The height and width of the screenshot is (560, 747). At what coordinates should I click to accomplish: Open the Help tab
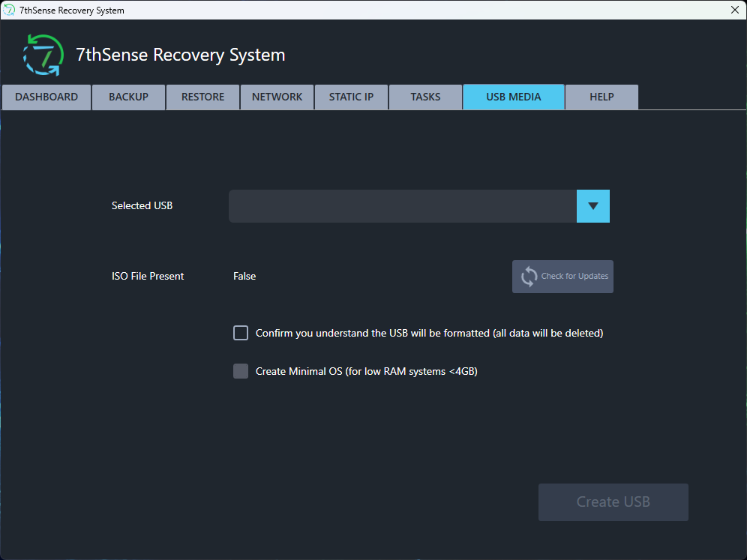pyautogui.click(x=601, y=97)
